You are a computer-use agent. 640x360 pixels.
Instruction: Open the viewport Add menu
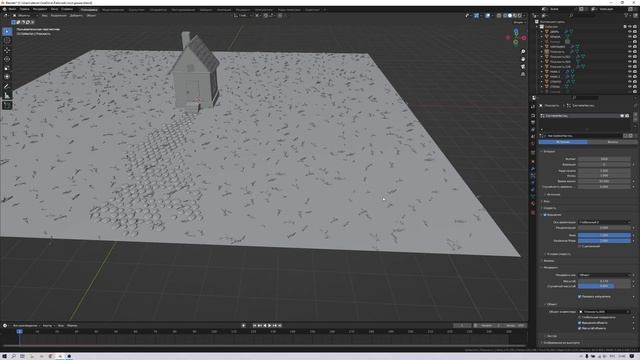click(76, 16)
